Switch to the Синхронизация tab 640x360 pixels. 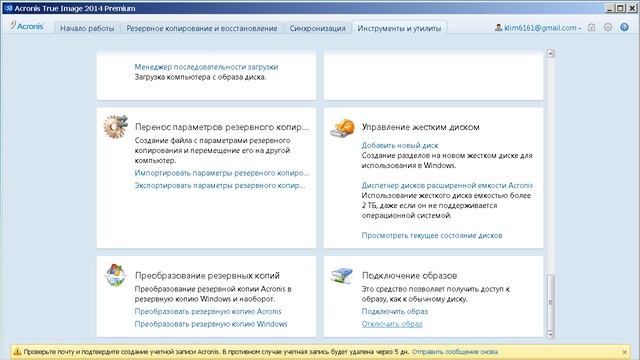click(318, 28)
